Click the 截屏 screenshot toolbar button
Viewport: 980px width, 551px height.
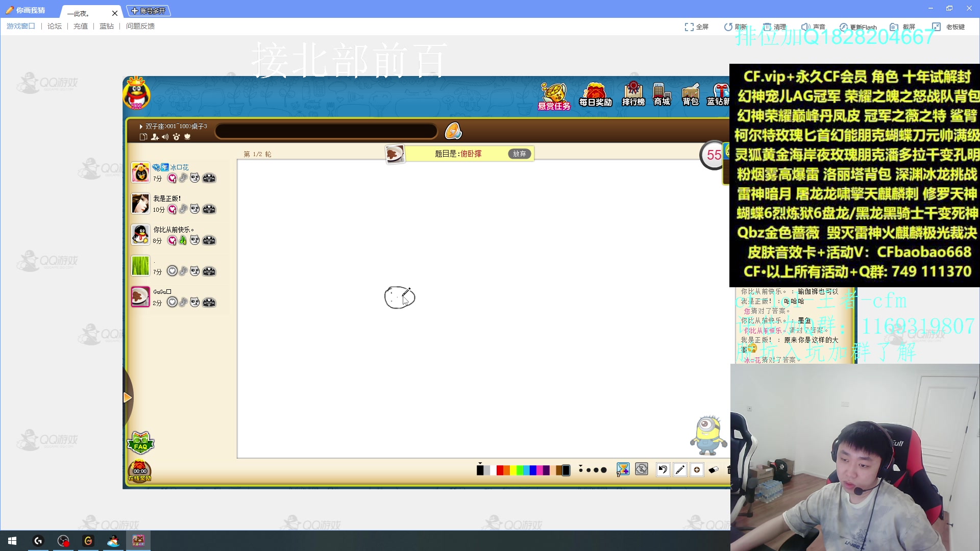coord(902,27)
